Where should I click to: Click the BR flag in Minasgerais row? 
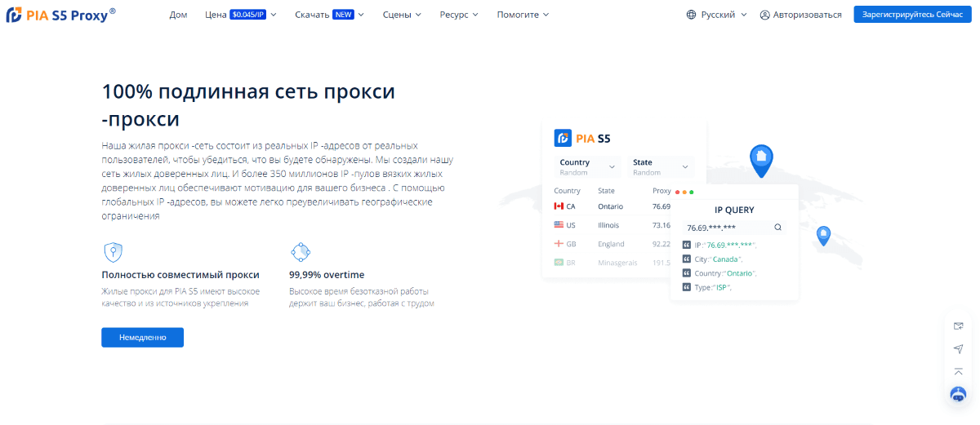click(x=559, y=263)
